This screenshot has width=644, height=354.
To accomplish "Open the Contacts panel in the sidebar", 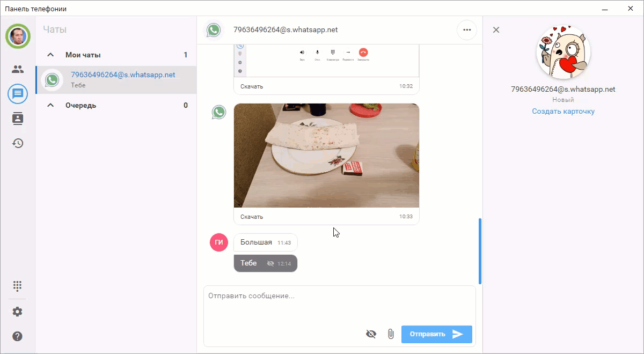I will point(18,69).
